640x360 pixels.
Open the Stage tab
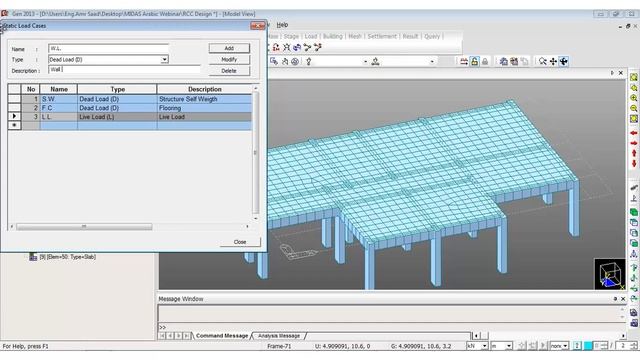click(x=291, y=36)
